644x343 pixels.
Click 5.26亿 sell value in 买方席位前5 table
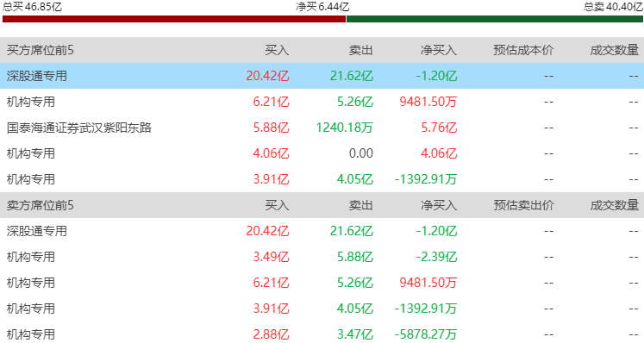pyautogui.click(x=355, y=102)
